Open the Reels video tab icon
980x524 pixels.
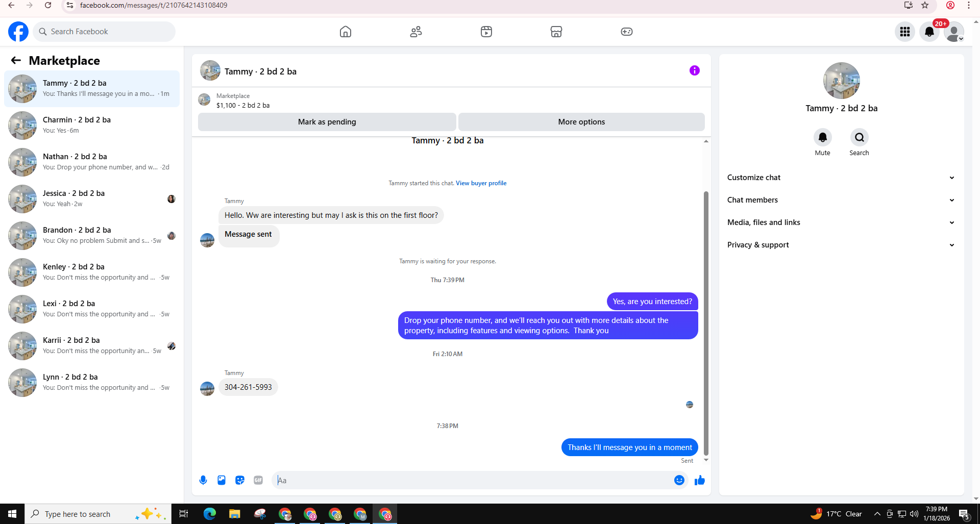[486, 32]
